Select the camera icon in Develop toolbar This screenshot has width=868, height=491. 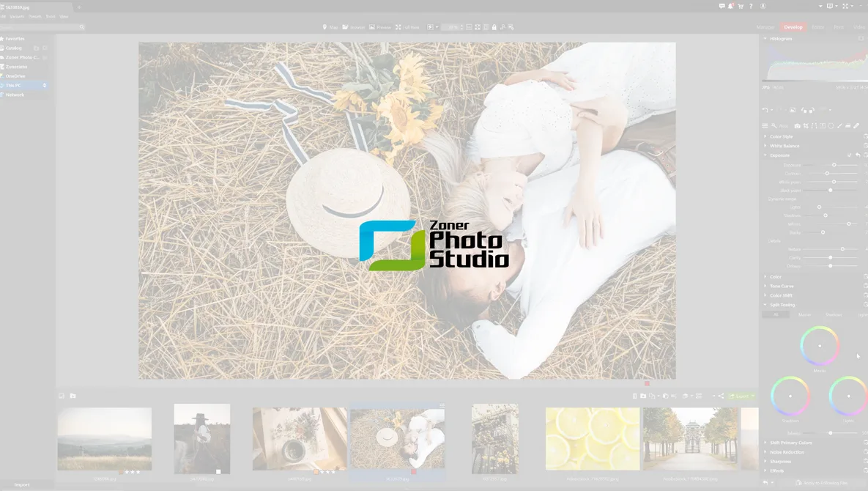(x=797, y=125)
